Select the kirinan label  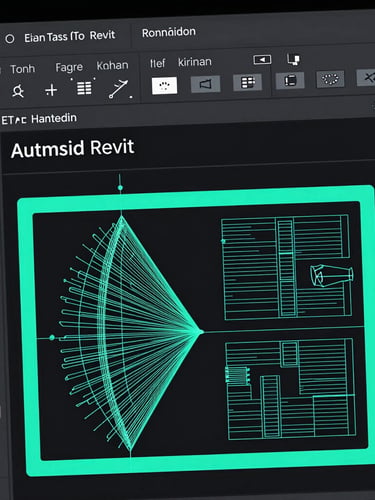coord(195,62)
